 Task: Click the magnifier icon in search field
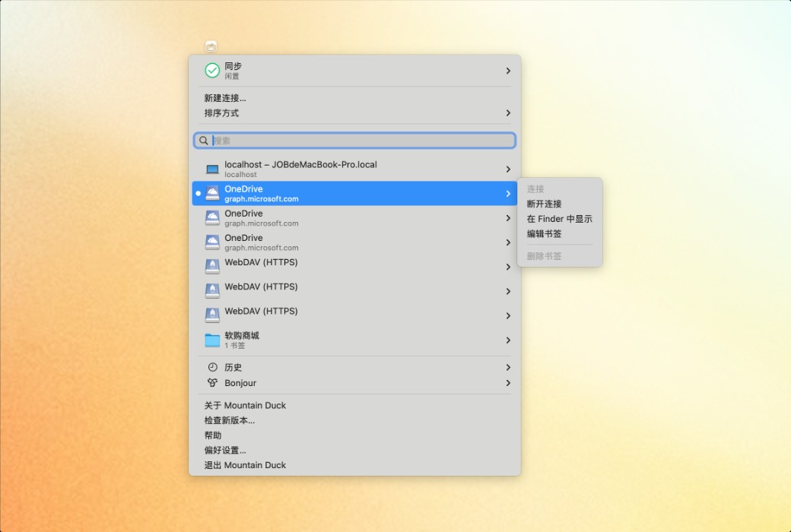tap(203, 141)
